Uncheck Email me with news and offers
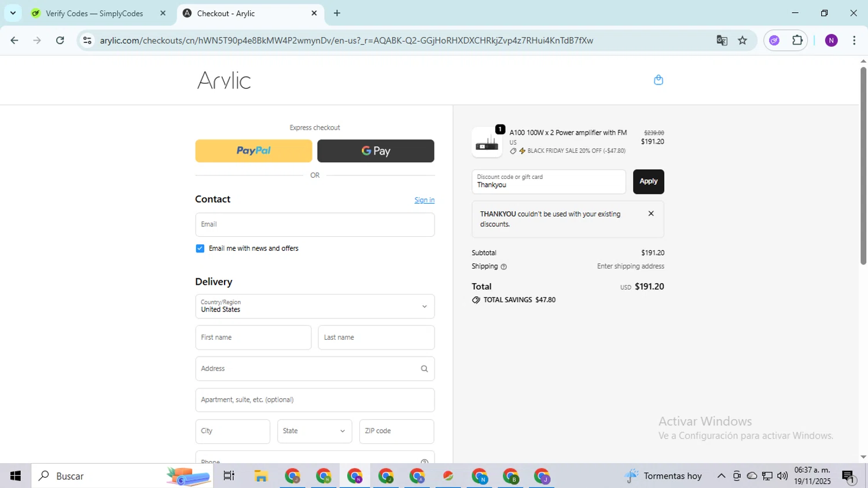This screenshot has height=488, width=868. click(200, 248)
